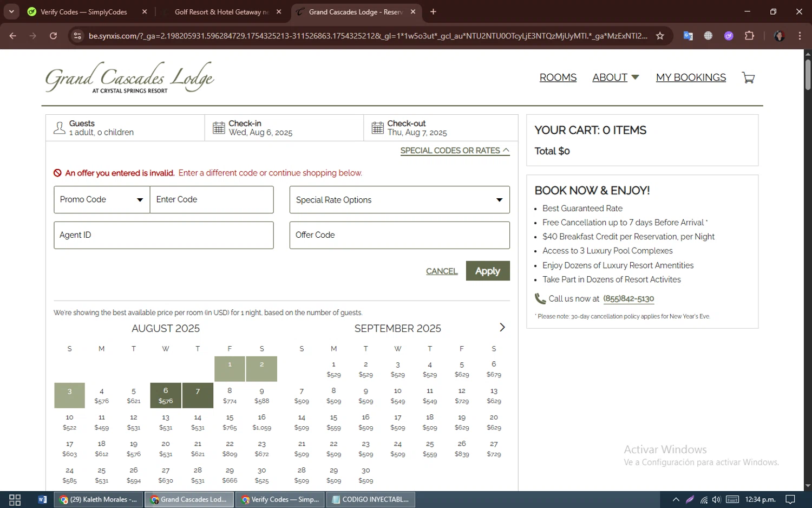Select August 11 priced $459
The height and width of the screenshot is (508, 812).
coord(101,422)
